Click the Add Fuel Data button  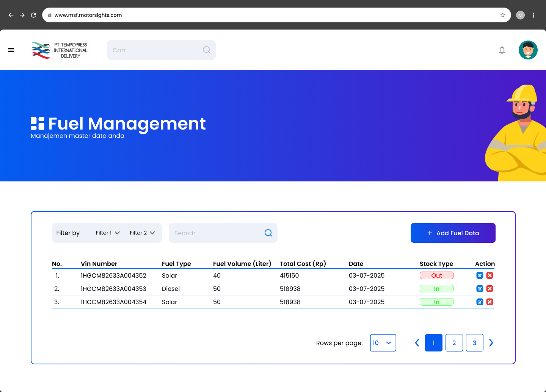453,233
